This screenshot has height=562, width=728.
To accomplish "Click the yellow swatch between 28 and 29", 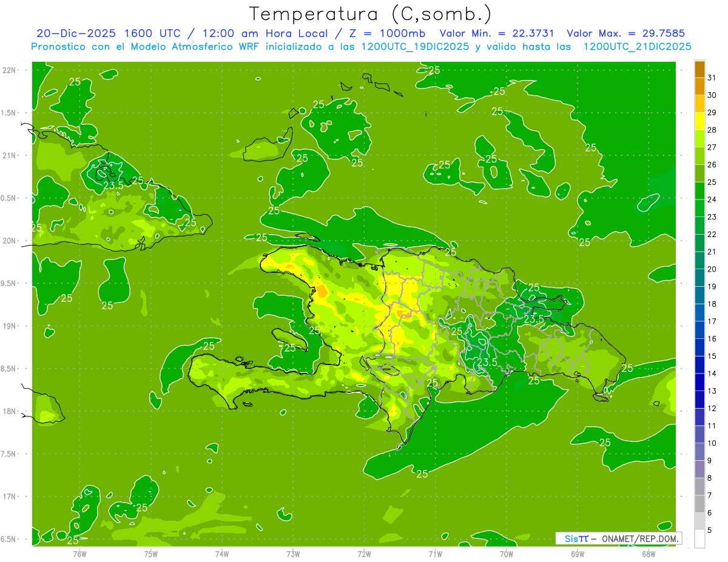I will point(699,121).
